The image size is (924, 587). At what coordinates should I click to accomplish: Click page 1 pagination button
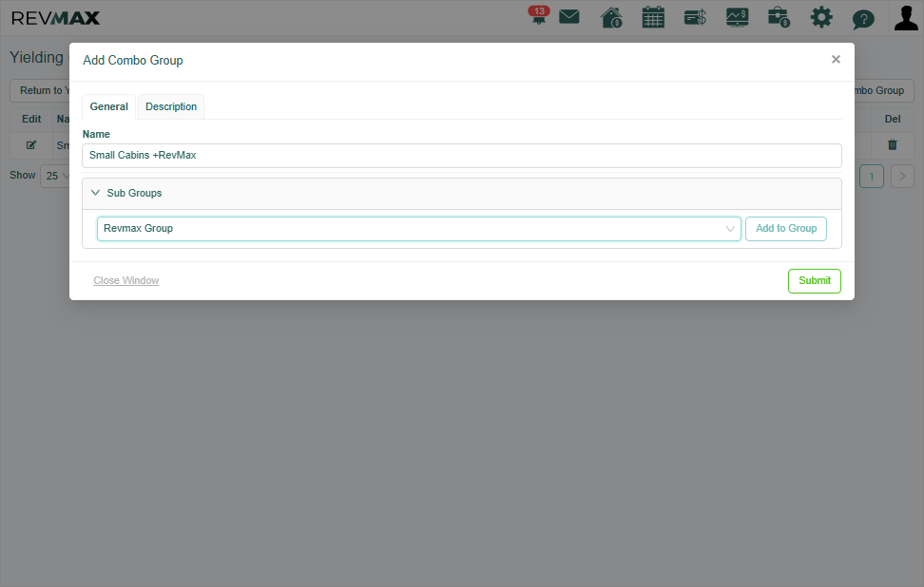click(x=872, y=176)
